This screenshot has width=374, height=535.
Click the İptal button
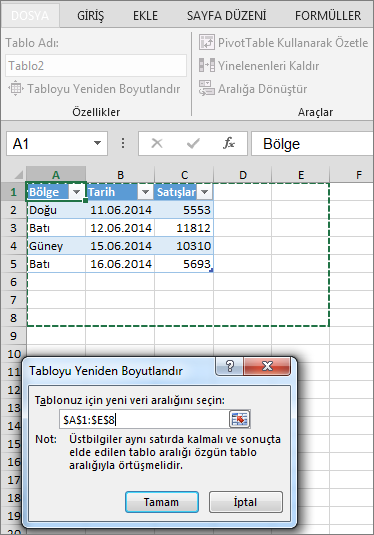246,502
